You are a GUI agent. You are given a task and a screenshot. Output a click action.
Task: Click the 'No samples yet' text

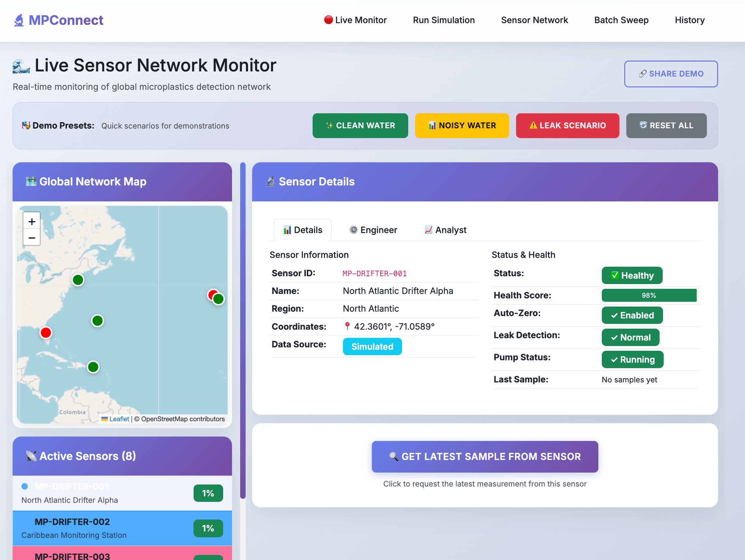(629, 380)
